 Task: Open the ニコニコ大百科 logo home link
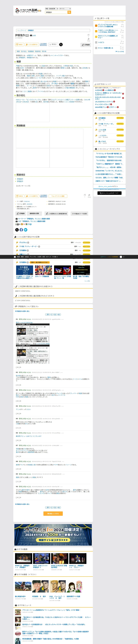(x=28, y=11)
